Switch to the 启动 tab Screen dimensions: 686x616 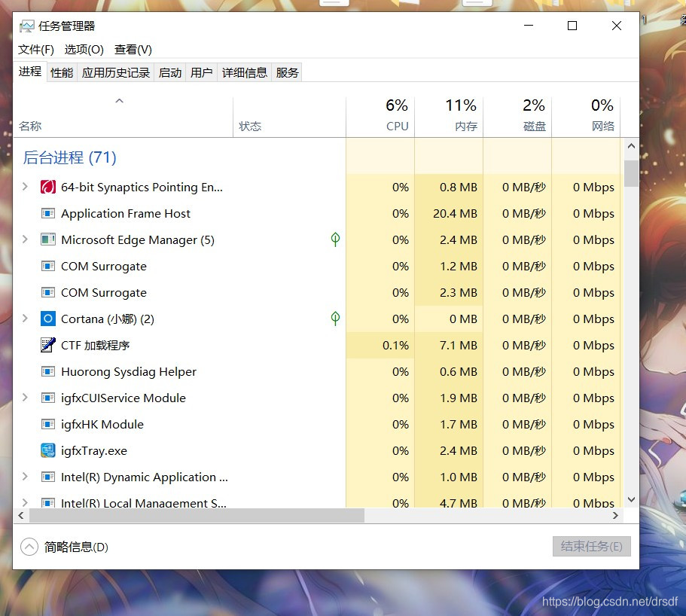pyautogui.click(x=169, y=72)
